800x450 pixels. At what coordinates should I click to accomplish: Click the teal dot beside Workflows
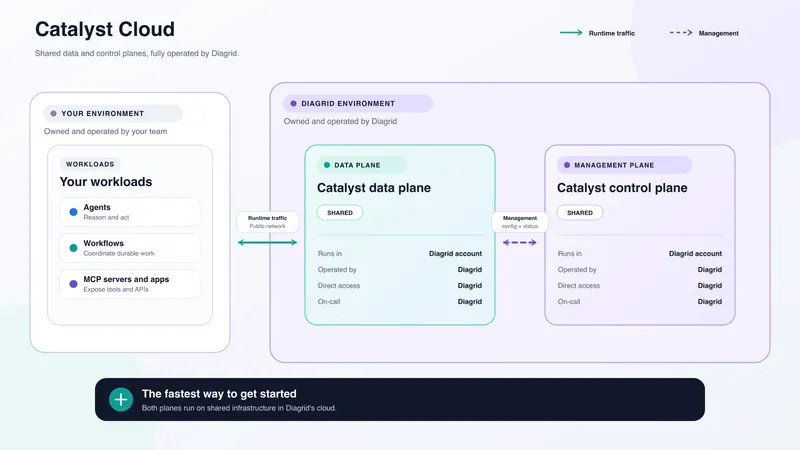point(73,248)
